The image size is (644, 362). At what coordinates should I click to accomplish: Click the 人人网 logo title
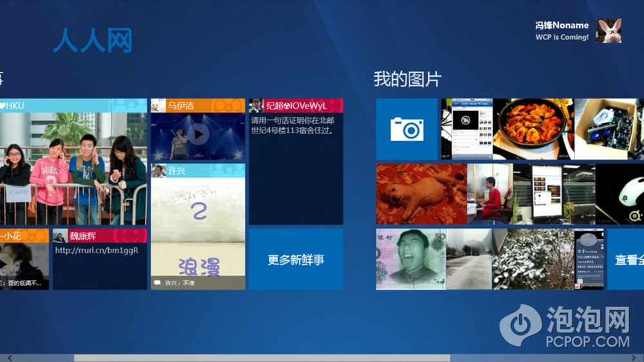[x=93, y=41]
